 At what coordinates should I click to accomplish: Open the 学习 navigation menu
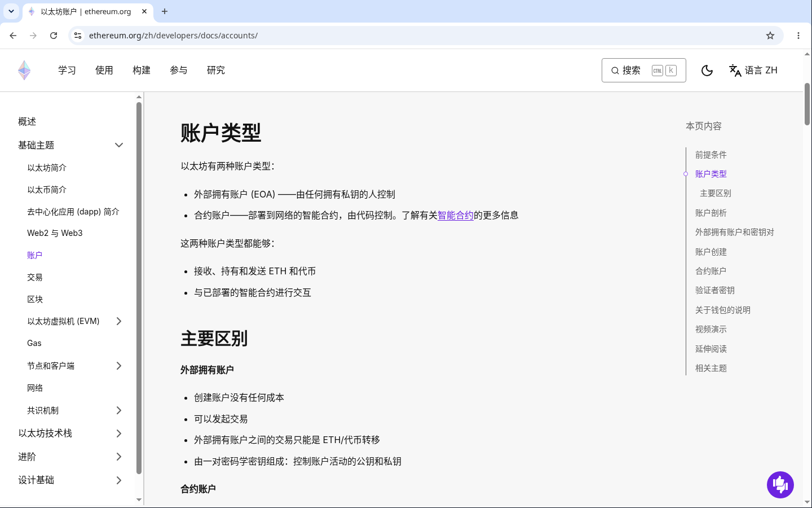pyautogui.click(x=67, y=71)
